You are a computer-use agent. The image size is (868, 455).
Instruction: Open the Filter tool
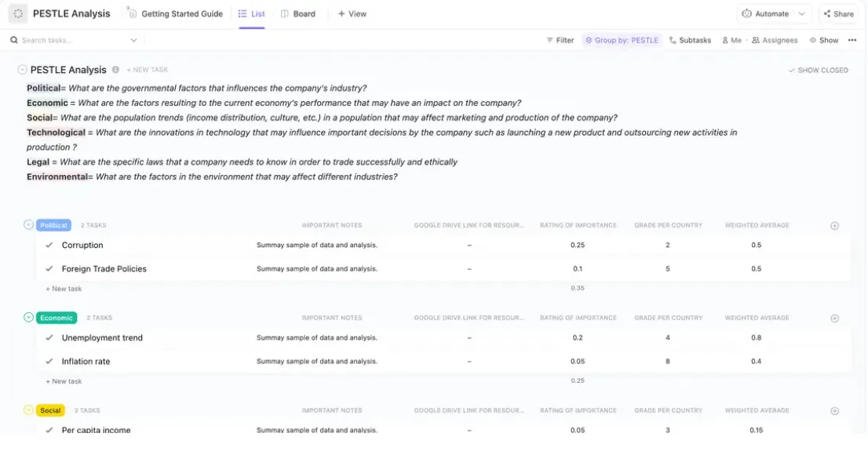[x=560, y=40]
